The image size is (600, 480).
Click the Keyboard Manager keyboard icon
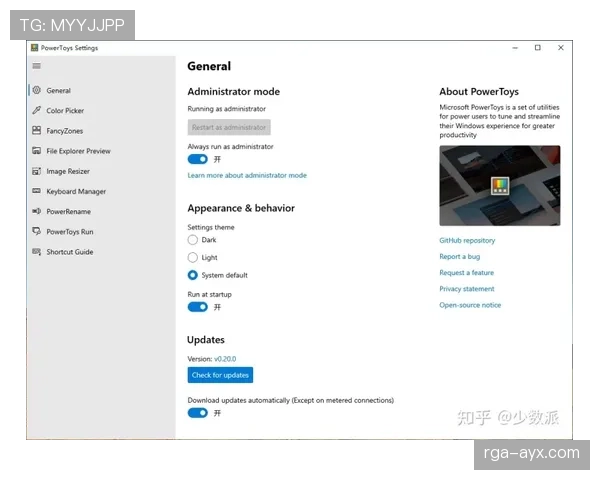37,191
